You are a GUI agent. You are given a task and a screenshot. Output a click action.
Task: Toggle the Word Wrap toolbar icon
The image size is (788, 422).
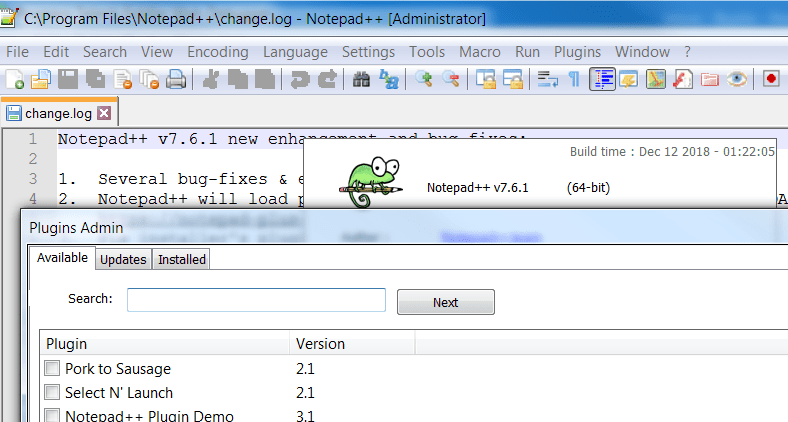click(x=547, y=79)
